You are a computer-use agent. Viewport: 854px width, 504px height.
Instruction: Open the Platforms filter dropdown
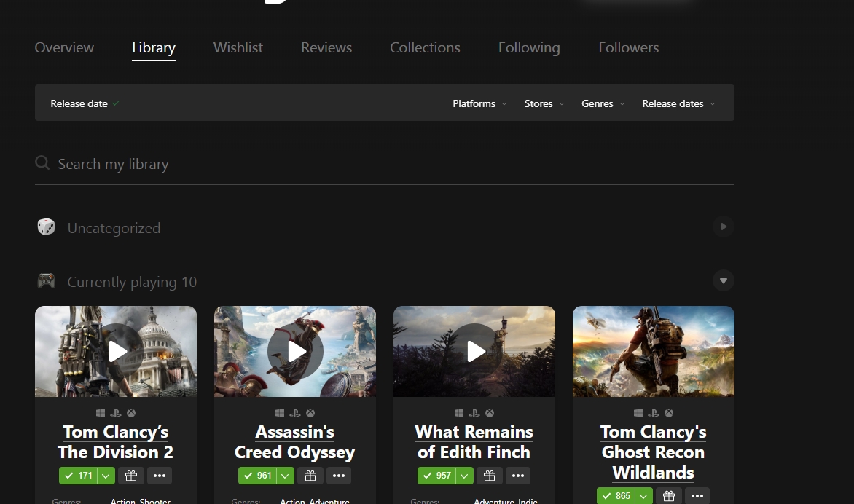(x=479, y=103)
